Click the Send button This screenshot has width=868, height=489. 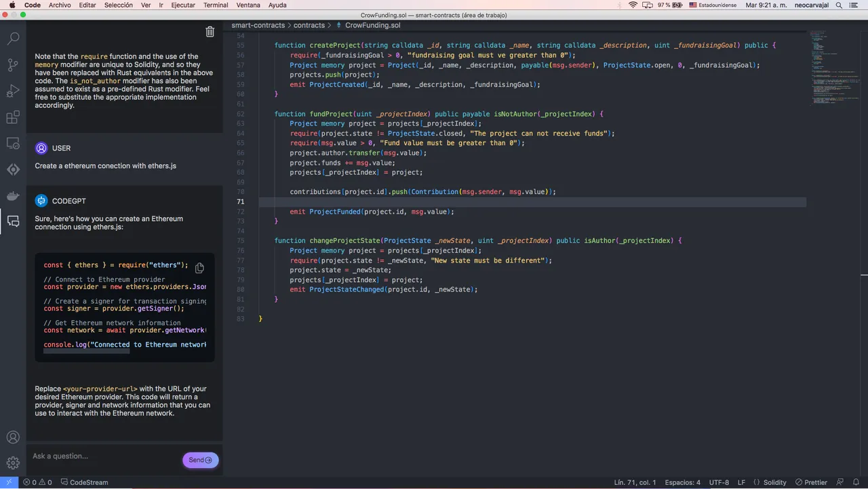click(201, 460)
